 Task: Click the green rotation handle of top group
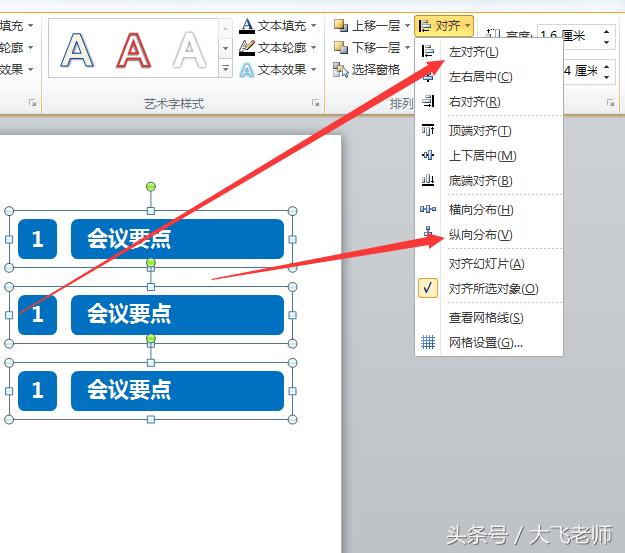[151, 187]
